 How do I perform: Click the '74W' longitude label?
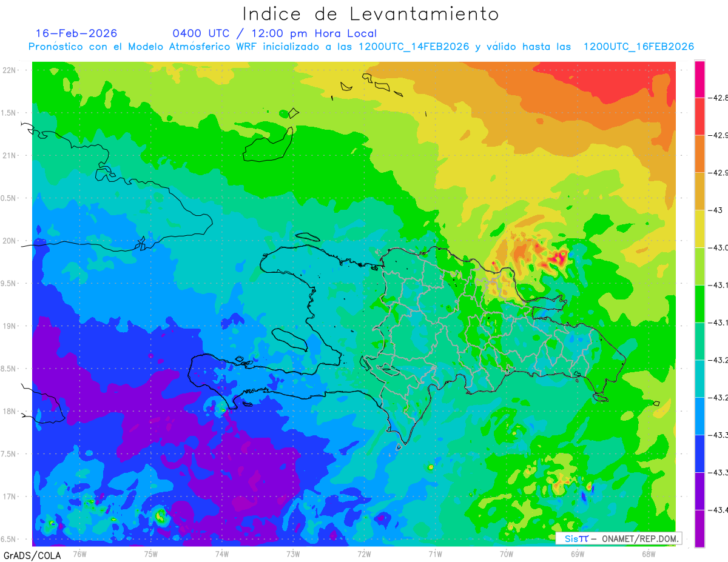click(x=222, y=554)
